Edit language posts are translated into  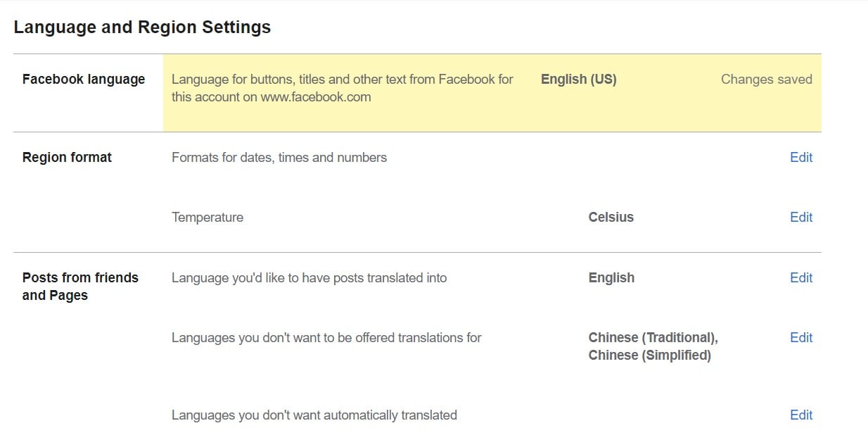tap(801, 277)
